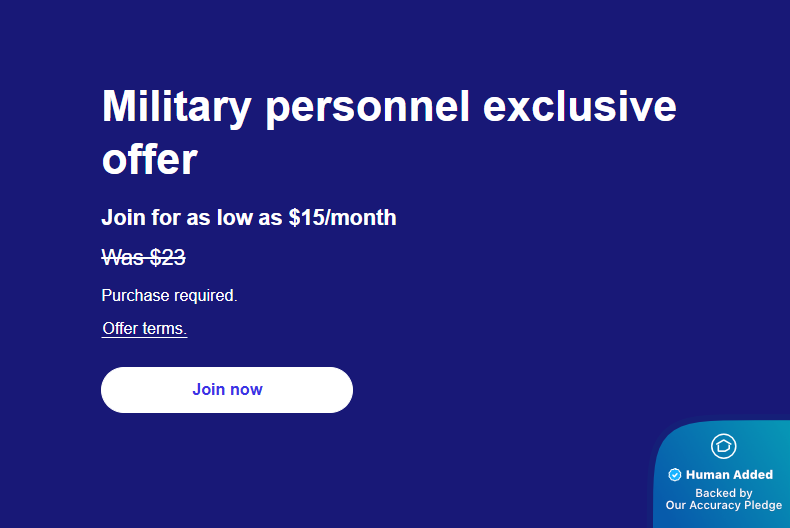Click the word "Purchase" in the disclaimer
This screenshot has height=528, width=790.
[x=135, y=296]
